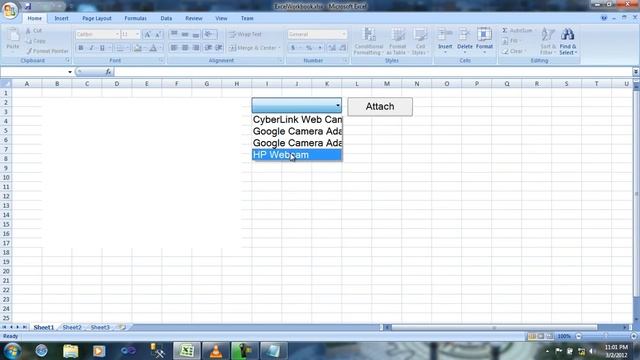The height and width of the screenshot is (360, 640).
Task: Click Merge & Center
Action: pyautogui.click(x=255, y=48)
